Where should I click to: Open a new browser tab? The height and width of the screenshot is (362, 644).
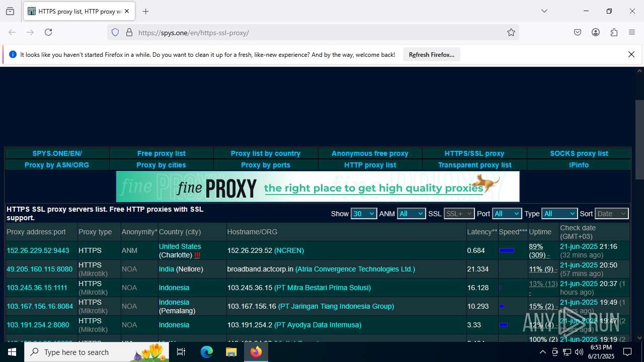pos(145,11)
